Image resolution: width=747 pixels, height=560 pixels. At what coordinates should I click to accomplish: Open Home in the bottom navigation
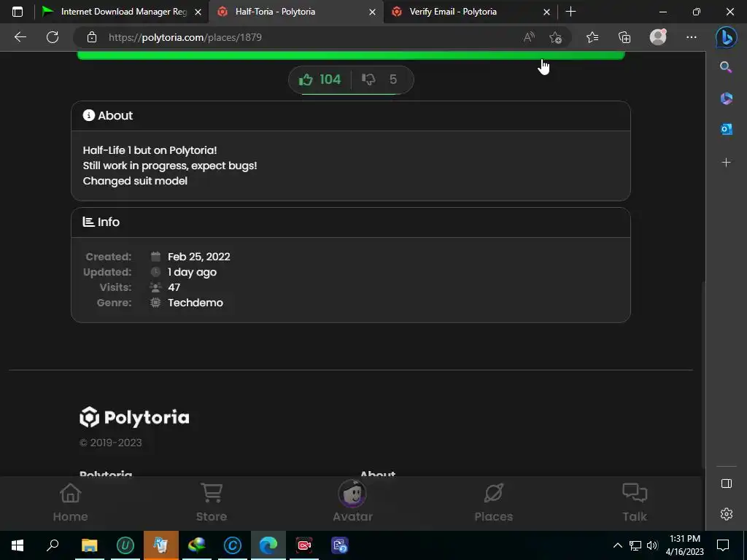coord(71,503)
